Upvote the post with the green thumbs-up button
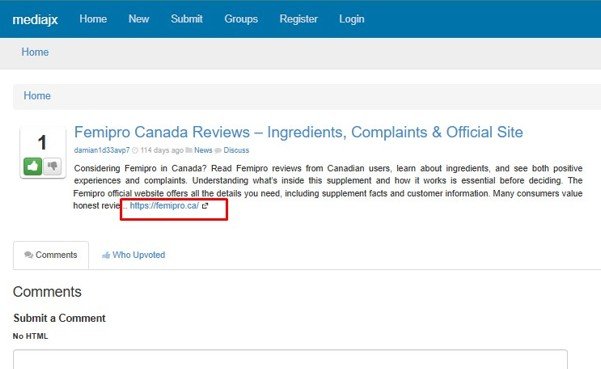 coord(33,166)
